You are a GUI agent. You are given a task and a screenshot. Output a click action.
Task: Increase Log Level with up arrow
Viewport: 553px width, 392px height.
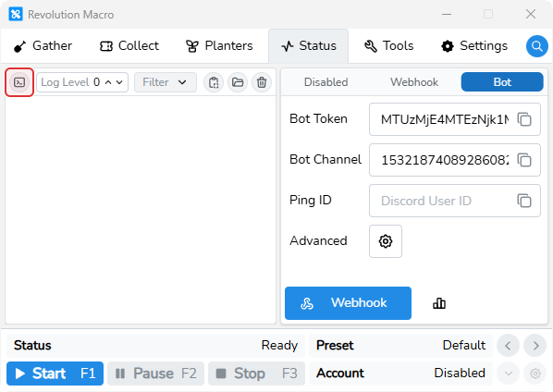point(108,82)
